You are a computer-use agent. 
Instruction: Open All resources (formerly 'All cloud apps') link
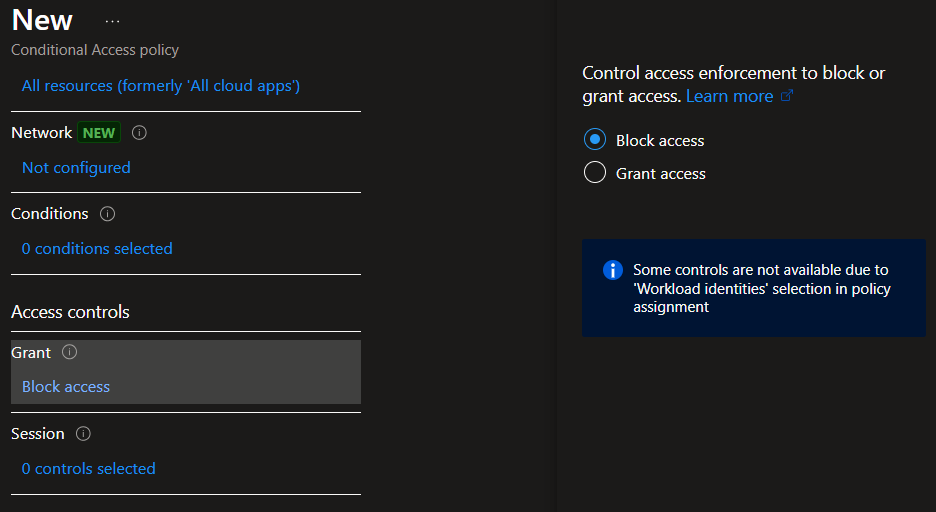[161, 86]
